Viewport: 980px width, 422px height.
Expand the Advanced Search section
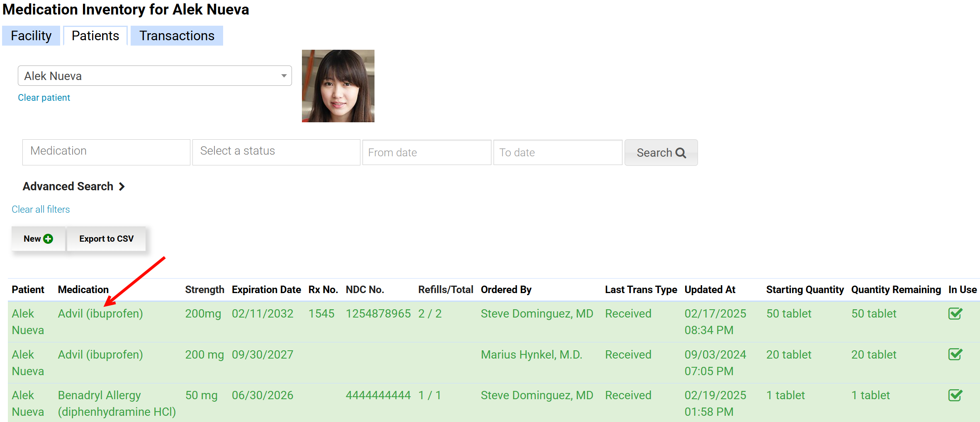(73, 187)
